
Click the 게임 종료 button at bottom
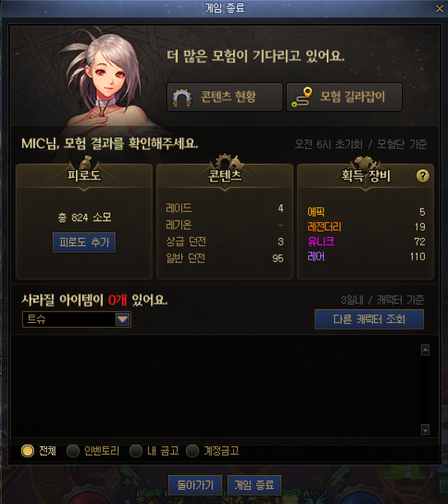pos(254,485)
